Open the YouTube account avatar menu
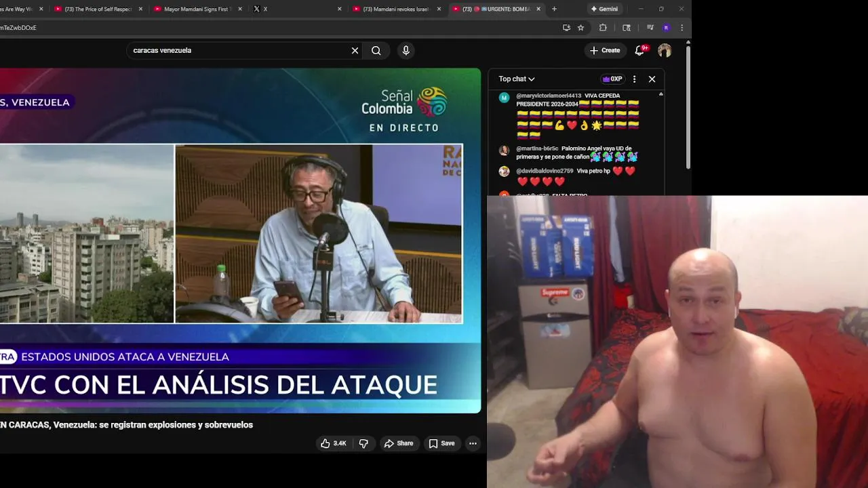The height and width of the screenshot is (488, 868). [665, 50]
